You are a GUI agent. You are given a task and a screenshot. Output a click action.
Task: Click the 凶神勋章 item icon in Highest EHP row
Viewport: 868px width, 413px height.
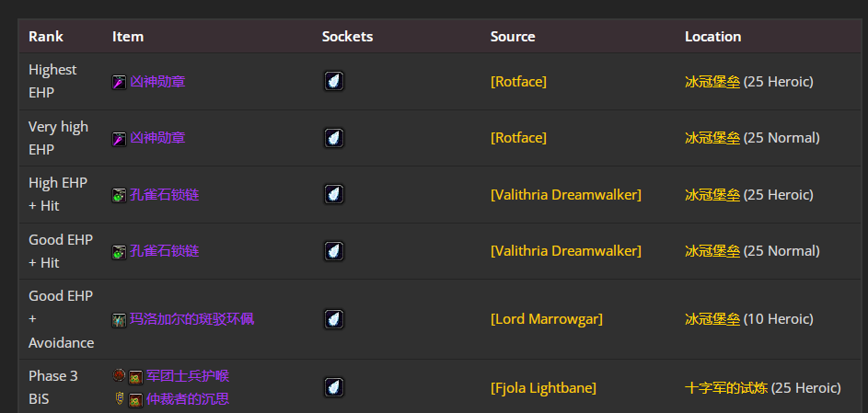pos(119,82)
